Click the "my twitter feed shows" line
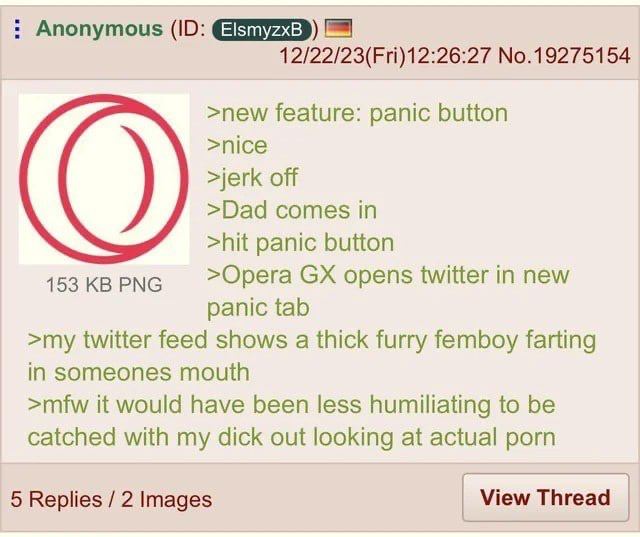 312,340
